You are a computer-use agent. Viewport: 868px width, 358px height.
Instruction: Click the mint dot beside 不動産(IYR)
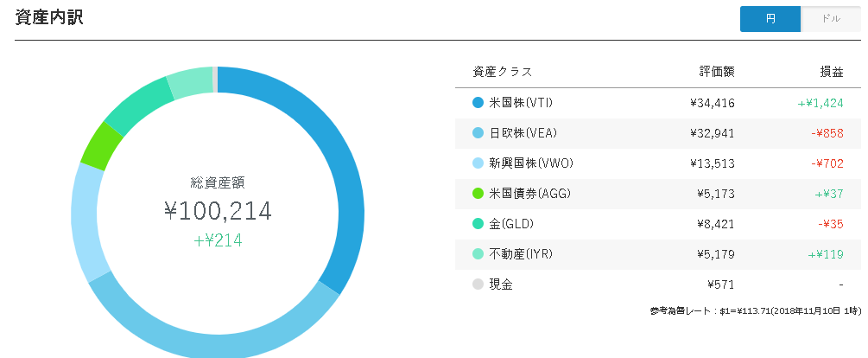coord(478,254)
